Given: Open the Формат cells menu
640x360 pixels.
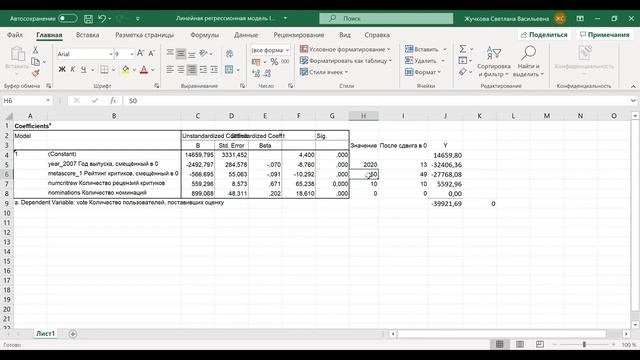Looking at the screenshot, I should click(x=423, y=72).
